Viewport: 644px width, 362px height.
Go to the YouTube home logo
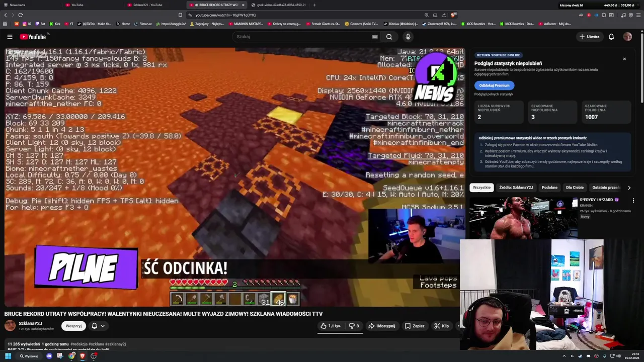[x=33, y=37]
